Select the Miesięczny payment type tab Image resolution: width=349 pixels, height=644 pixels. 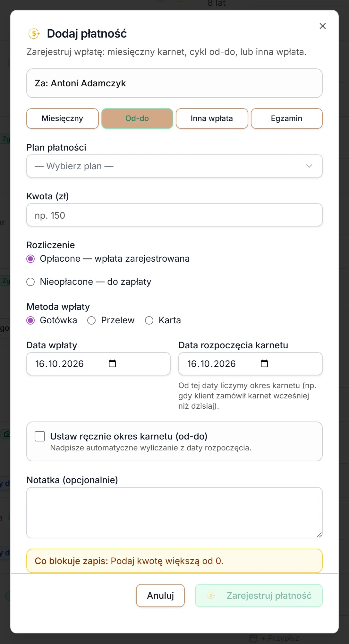[x=63, y=118]
